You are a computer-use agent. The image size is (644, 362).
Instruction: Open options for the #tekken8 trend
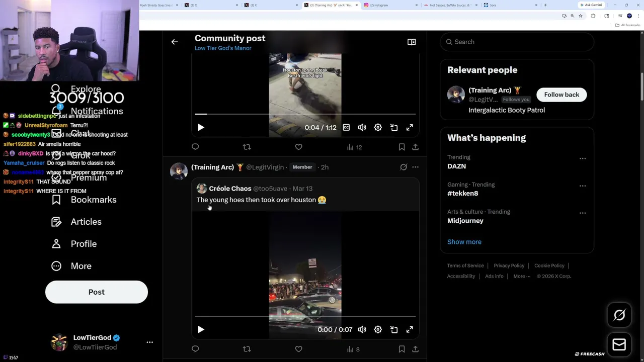click(583, 186)
